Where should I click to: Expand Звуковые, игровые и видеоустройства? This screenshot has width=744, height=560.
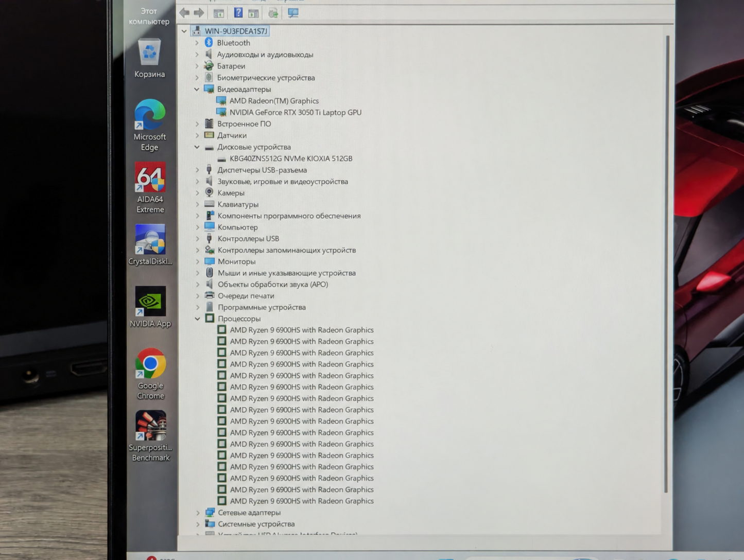click(197, 181)
